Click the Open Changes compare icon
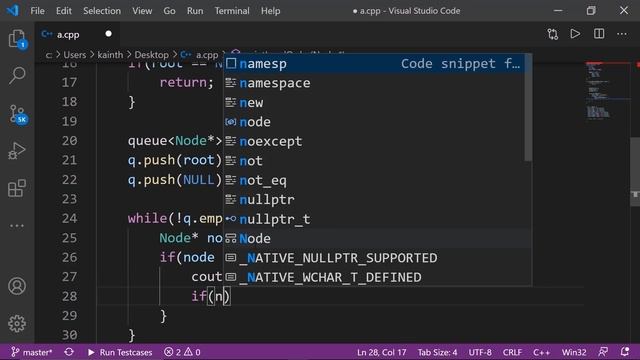This screenshot has height=360, width=640. (x=553, y=34)
